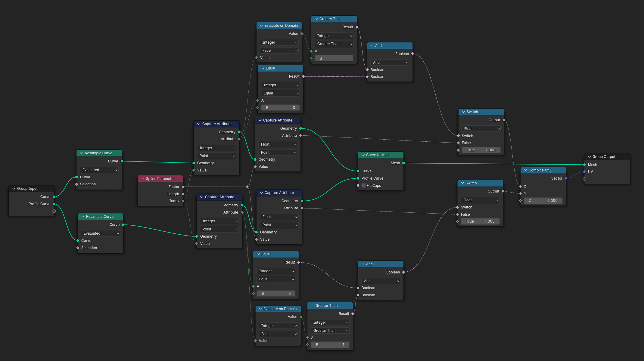Click the Factor output socket on Spline Parameter

[x=183, y=187]
